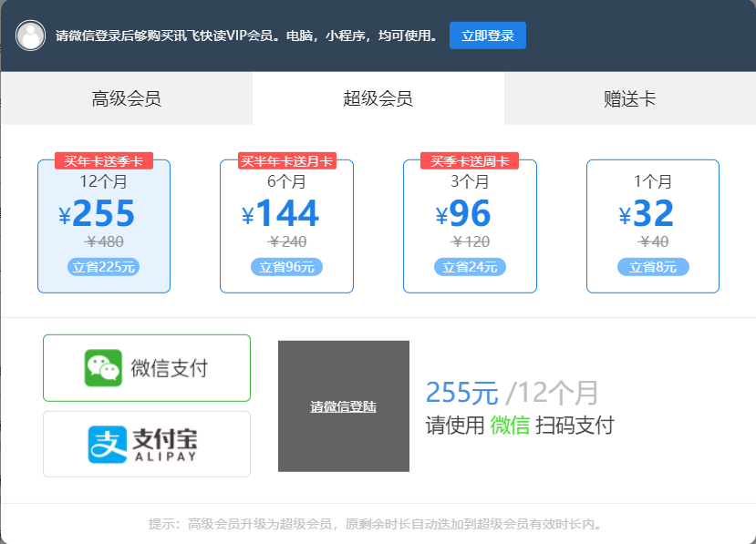Select the 6个月 ¥144 plan card
The width and height of the screenshot is (756, 544).
[x=287, y=226]
